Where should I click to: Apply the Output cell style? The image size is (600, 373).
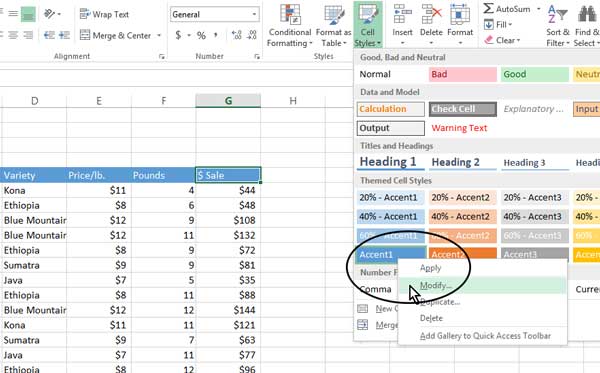coord(391,128)
